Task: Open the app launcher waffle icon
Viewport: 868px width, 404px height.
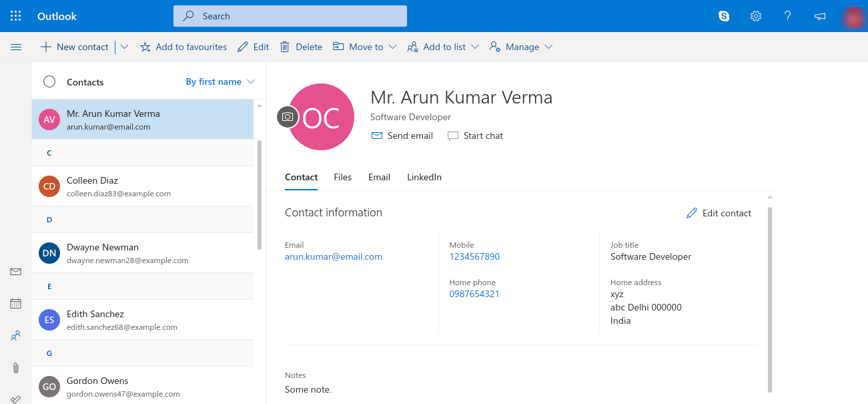Action: (16, 16)
